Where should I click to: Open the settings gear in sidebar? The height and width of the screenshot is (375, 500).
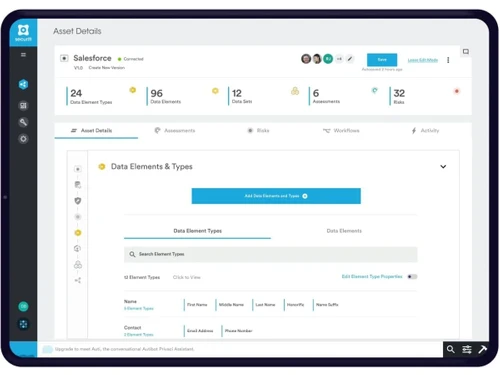(23, 139)
